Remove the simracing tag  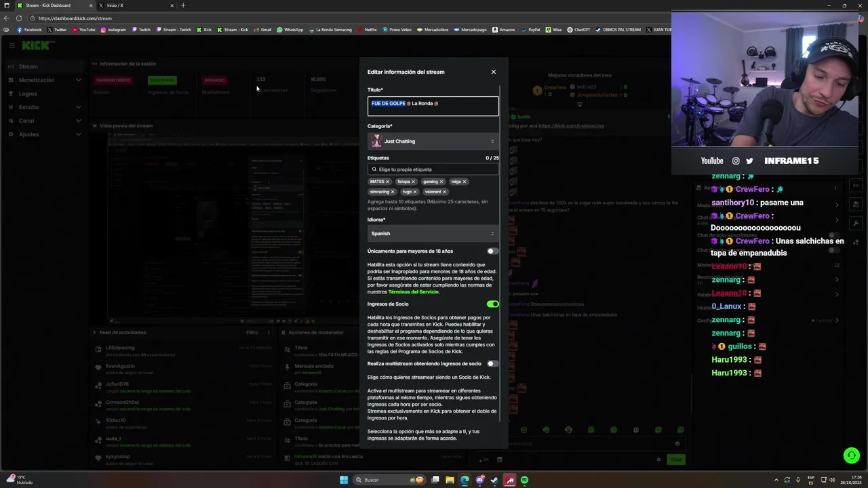coord(392,192)
